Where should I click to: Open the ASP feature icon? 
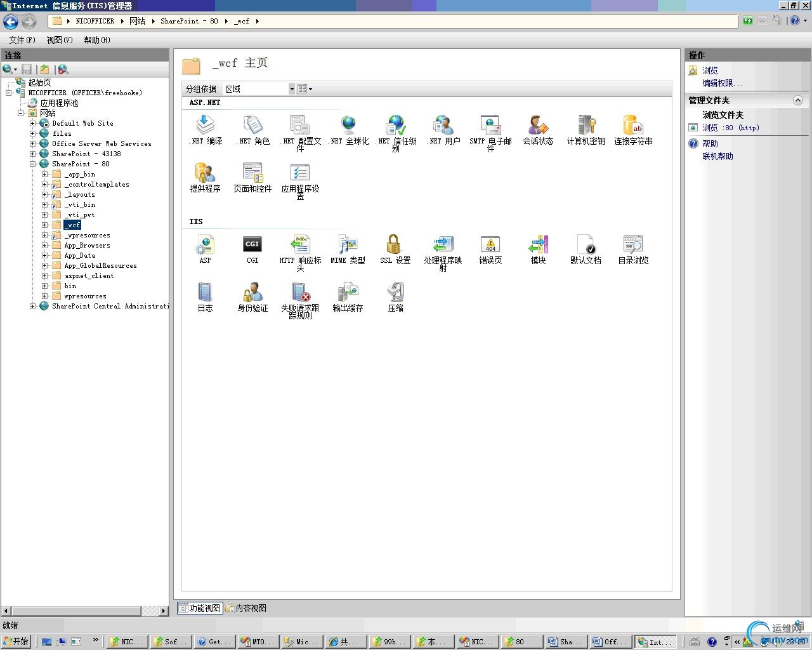205,249
